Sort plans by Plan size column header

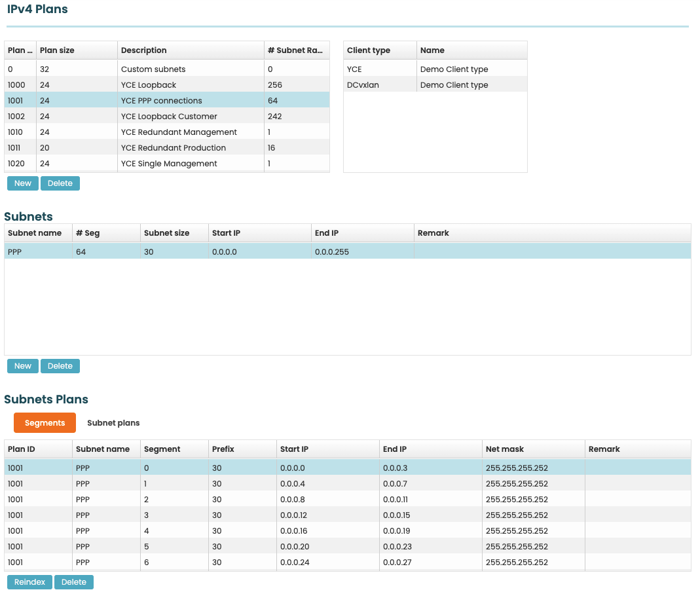(77, 50)
